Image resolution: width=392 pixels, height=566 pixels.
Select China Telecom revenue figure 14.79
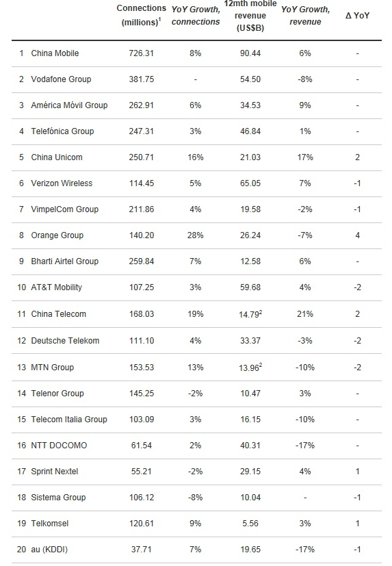click(250, 314)
